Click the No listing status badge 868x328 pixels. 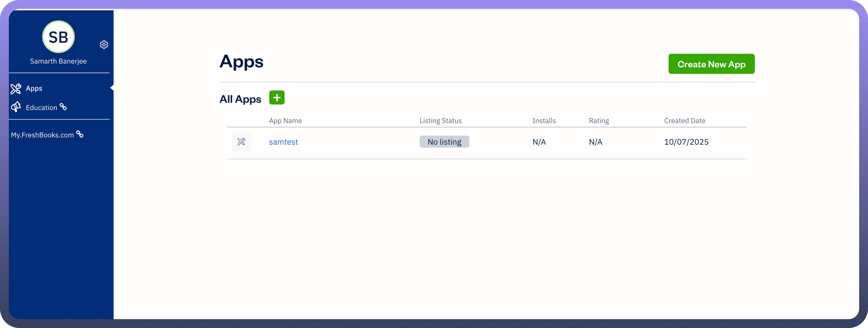pos(444,142)
